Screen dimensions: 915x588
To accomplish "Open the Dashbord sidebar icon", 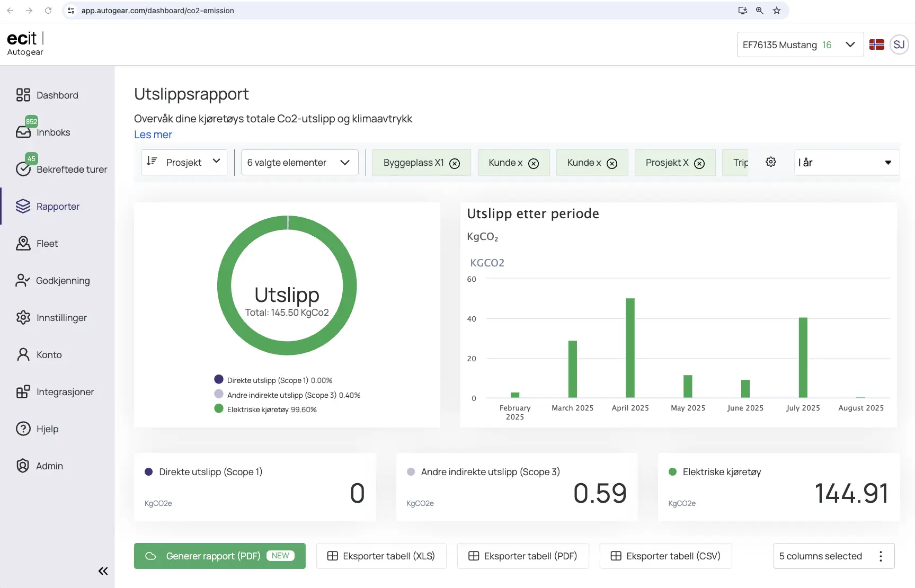I will click(23, 95).
